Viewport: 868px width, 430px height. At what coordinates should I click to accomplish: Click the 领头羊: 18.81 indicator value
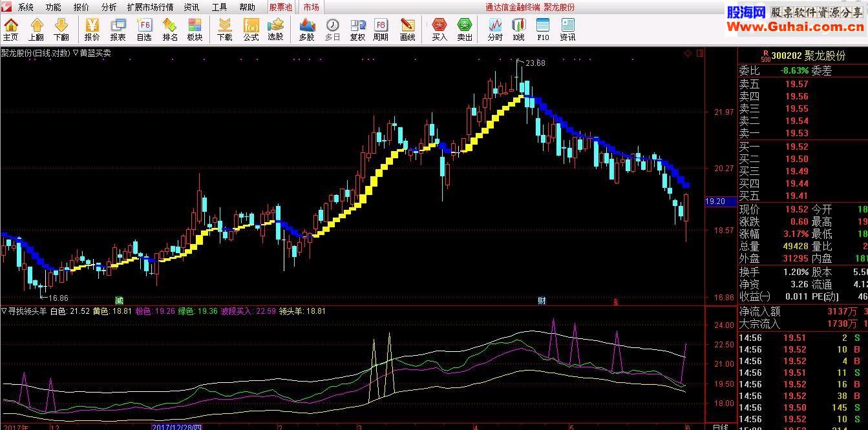(x=302, y=311)
